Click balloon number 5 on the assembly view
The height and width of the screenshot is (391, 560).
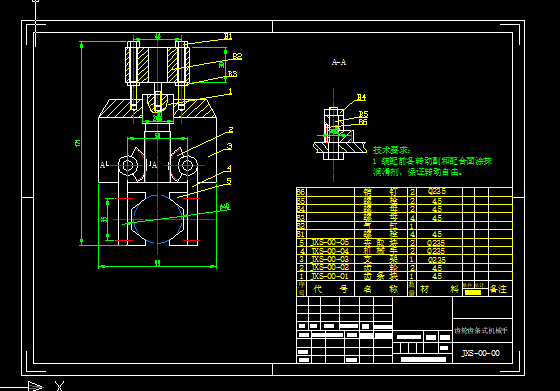point(229,181)
